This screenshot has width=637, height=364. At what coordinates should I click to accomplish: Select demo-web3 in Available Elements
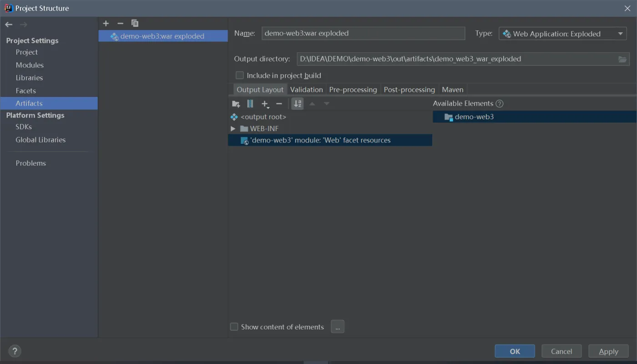[x=535, y=117]
